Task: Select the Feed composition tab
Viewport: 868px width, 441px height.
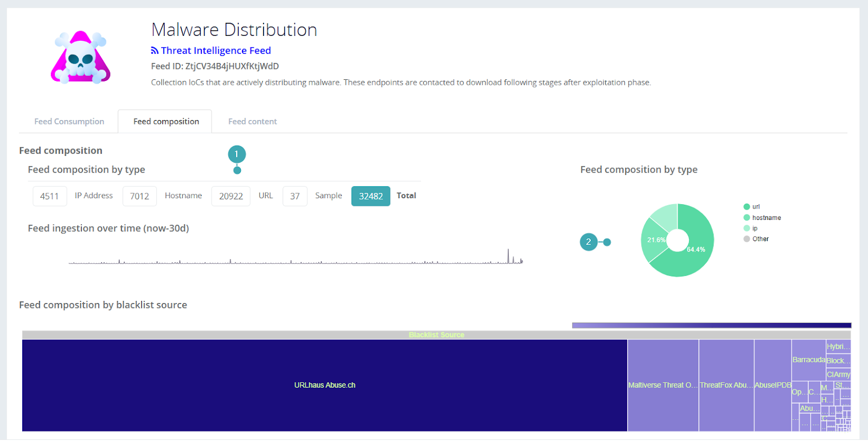Action: (x=166, y=122)
